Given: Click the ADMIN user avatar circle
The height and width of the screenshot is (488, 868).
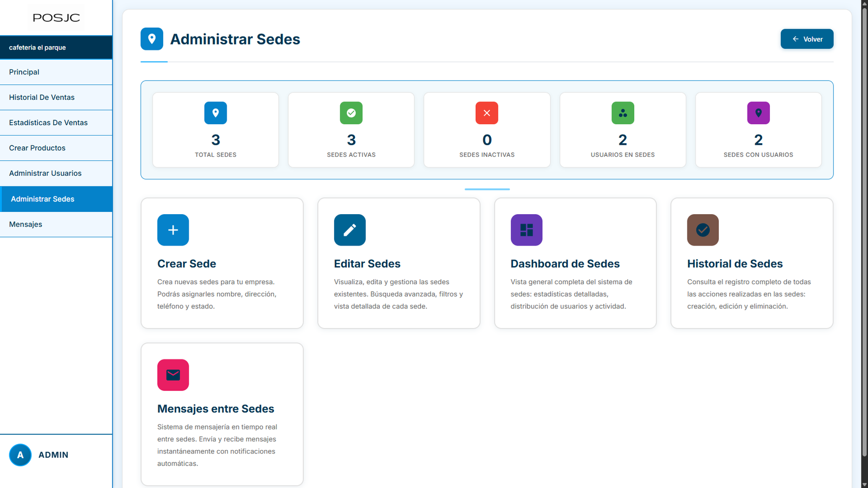Looking at the screenshot, I should pyautogui.click(x=20, y=455).
